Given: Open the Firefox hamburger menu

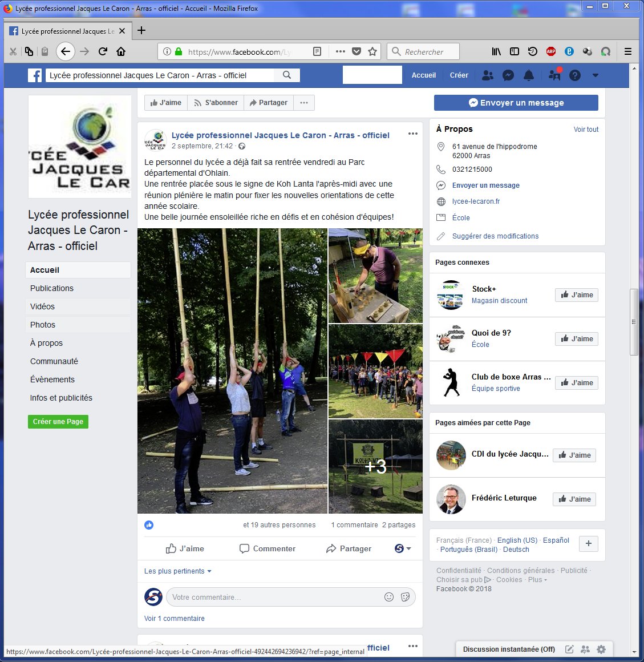Looking at the screenshot, I should point(628,51).
